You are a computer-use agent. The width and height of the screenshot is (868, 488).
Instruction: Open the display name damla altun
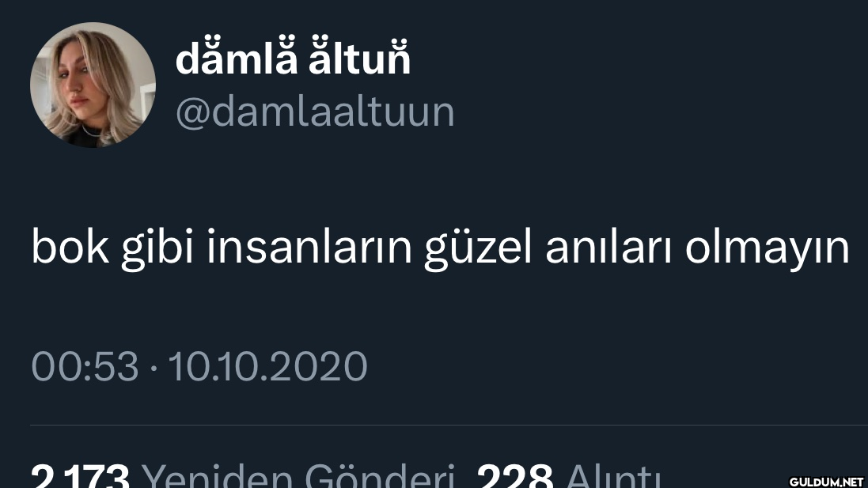point(293,57)
